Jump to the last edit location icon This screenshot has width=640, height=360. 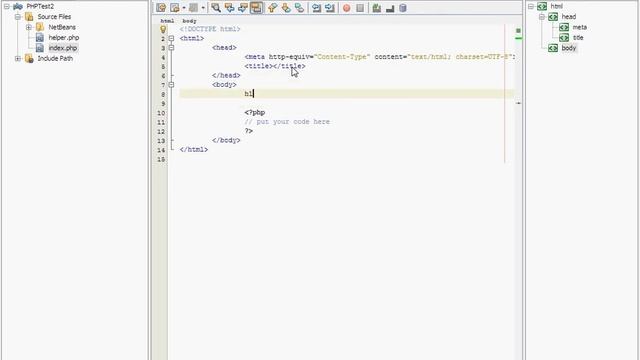coord(161,8)
